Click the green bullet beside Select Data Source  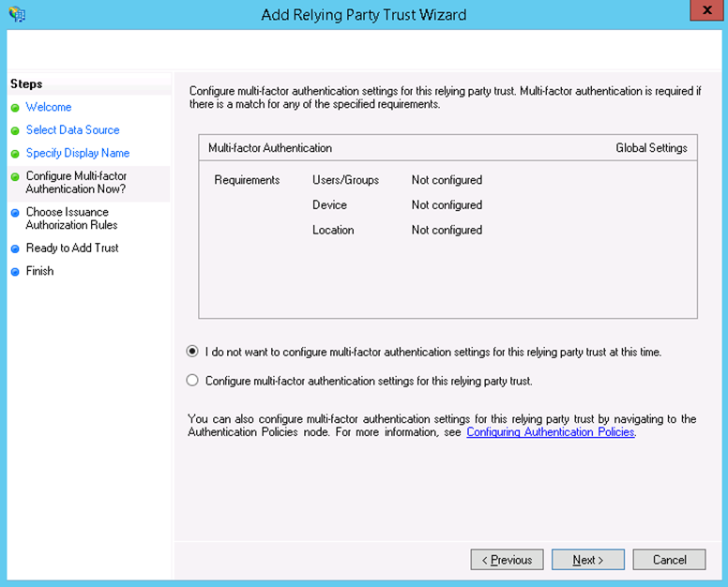tap(15, 131)
